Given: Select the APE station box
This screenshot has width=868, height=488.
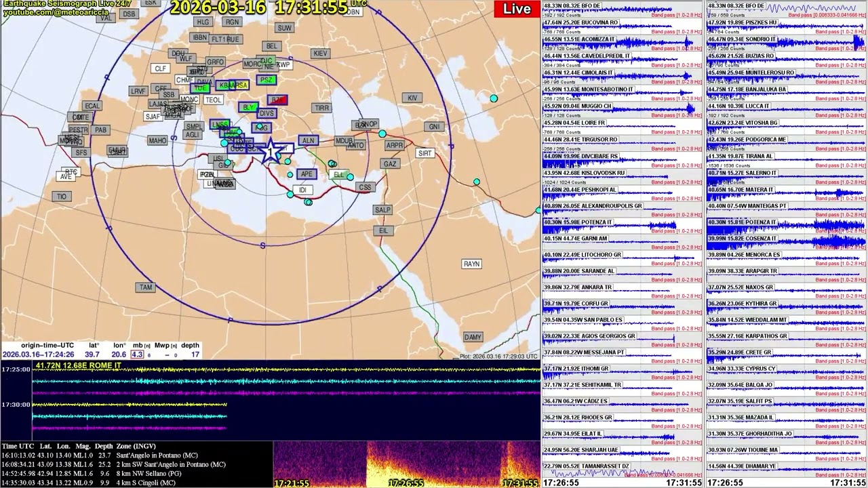Looking at the screenshot, I should coord(307,174).
